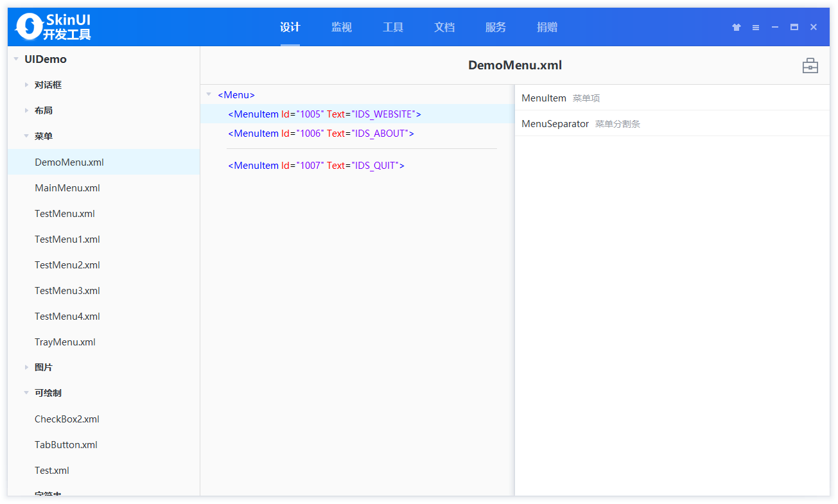The image size is (838, 504).
Task: Select MenuItem with Id 1007 IDS_QUIT
Action: point(357,165)
